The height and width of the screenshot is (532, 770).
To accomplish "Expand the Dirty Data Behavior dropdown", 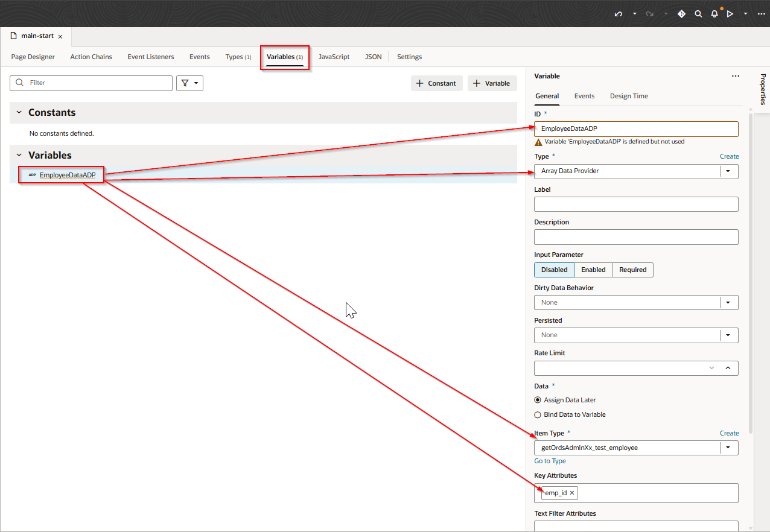I will [728, 302].
